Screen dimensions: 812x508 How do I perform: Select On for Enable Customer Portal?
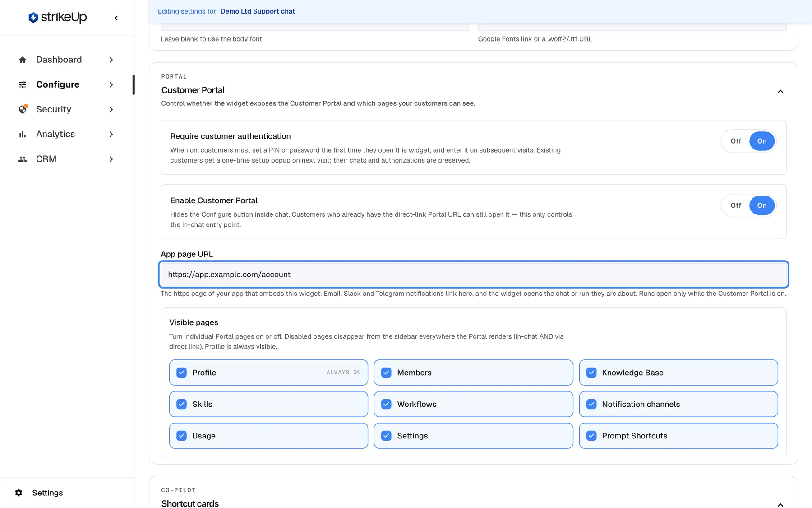[x=761, y=205]
